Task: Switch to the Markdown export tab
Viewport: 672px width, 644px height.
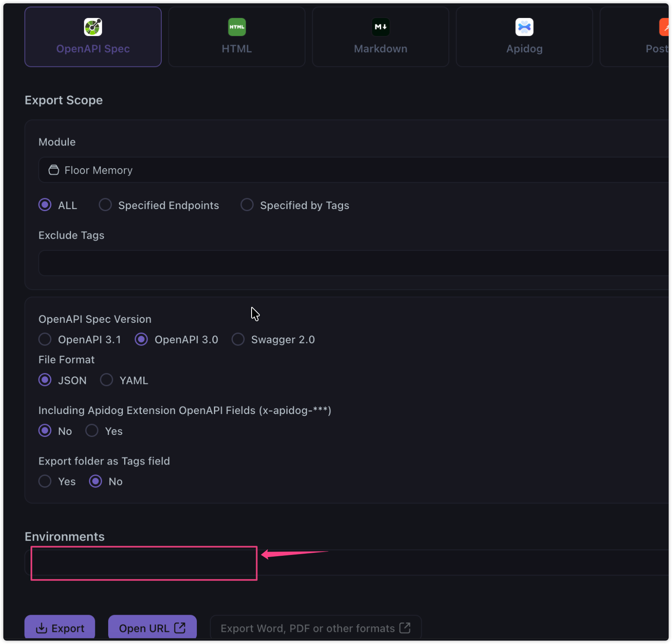Action: (380, 37)
